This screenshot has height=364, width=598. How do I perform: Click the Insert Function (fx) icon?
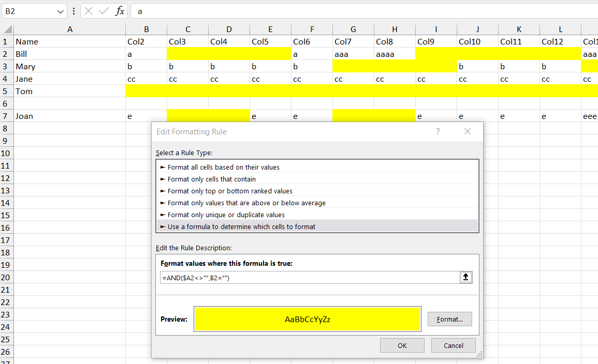click(x=119, y=11)
